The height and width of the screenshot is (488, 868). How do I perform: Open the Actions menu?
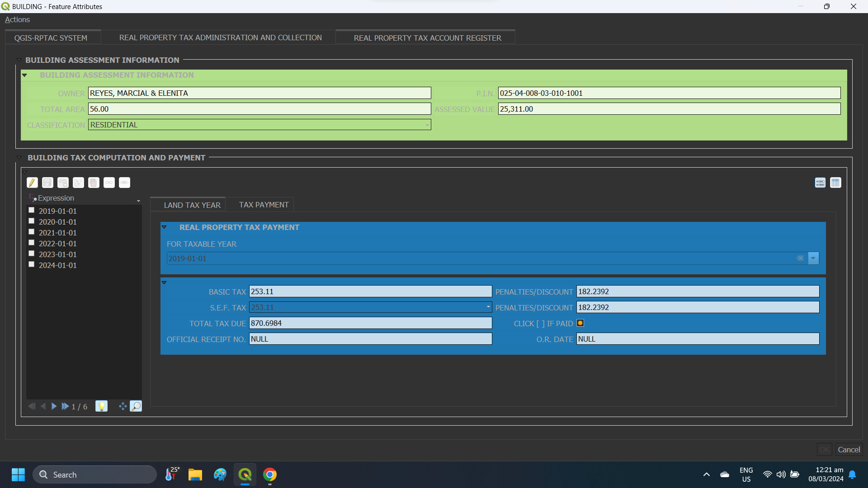[x=17, y=19]
